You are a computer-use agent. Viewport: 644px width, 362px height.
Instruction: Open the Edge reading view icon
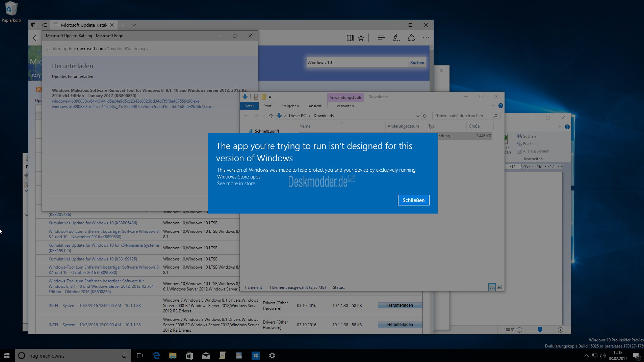(x=350, y=38)
